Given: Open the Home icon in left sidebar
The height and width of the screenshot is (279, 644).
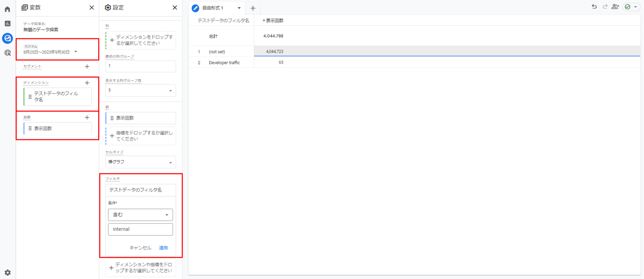Looking at the screenshot, I should click(x=7, y=9).
